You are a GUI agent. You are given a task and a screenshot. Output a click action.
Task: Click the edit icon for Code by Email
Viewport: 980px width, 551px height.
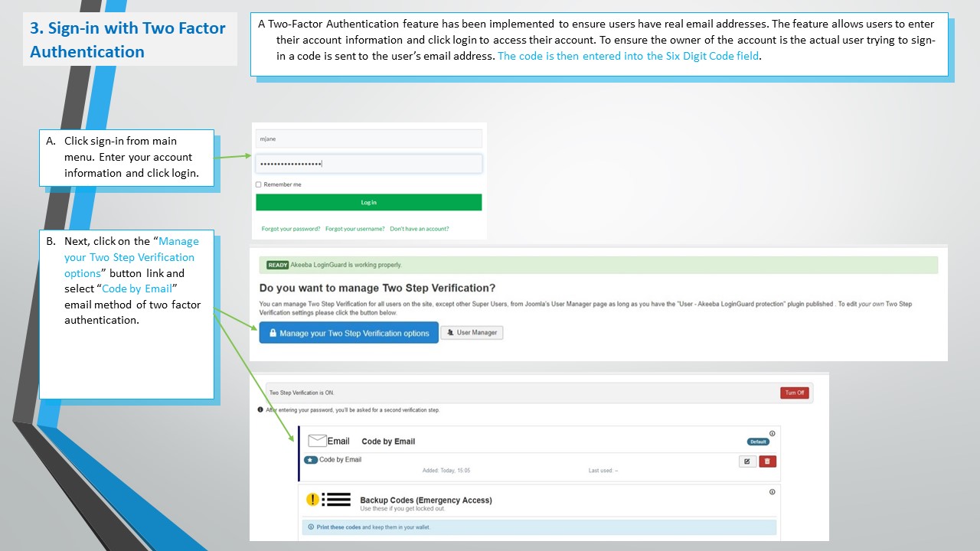[x=747, y=461]
